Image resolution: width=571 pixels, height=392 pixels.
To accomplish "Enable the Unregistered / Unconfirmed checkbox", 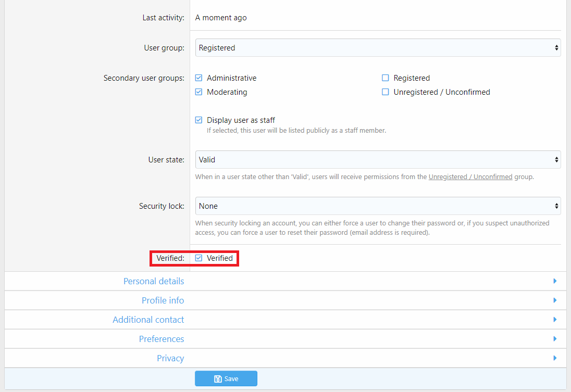I will (386, 92).
